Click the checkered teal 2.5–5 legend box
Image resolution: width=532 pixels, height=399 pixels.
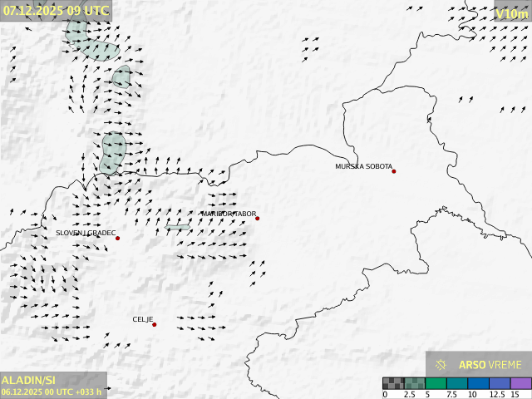tap(415, 383)
